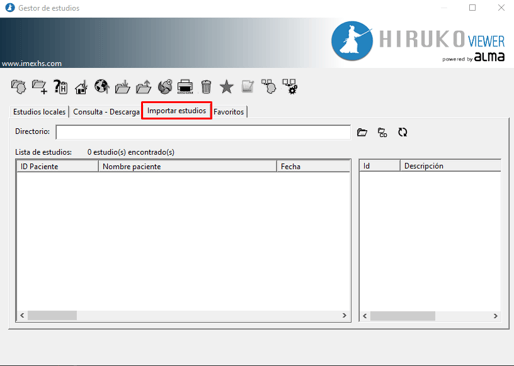Go to the Favoritos tab
Screen dimensions: 514x366
click(229, 112)
